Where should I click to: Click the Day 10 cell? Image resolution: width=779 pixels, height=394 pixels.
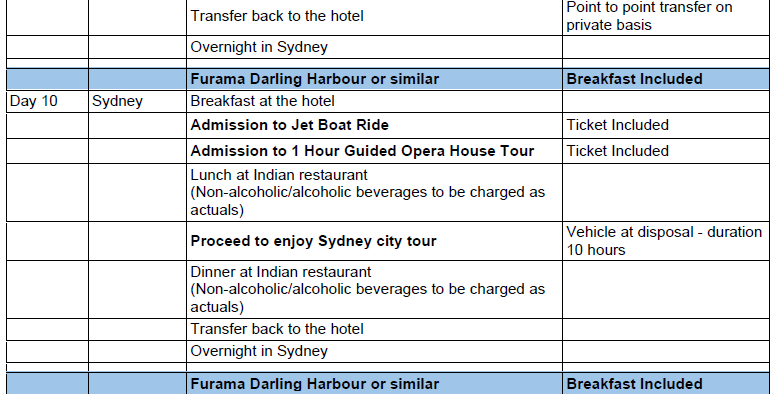tap(47, 101)
